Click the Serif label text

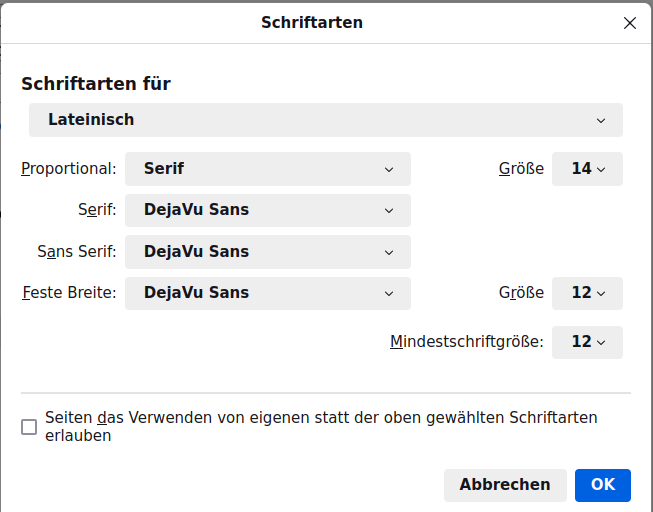click(x=97, y=211)
